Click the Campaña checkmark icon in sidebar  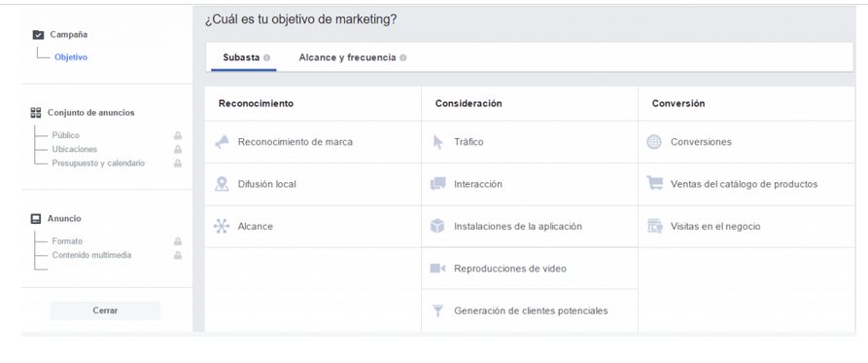(38, 34)
